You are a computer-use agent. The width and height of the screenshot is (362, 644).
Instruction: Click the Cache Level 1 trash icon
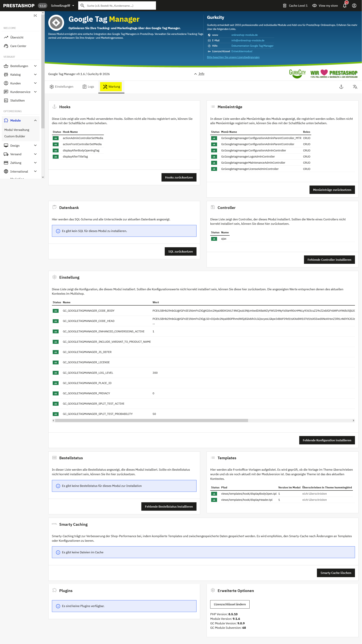click(285, 6)
